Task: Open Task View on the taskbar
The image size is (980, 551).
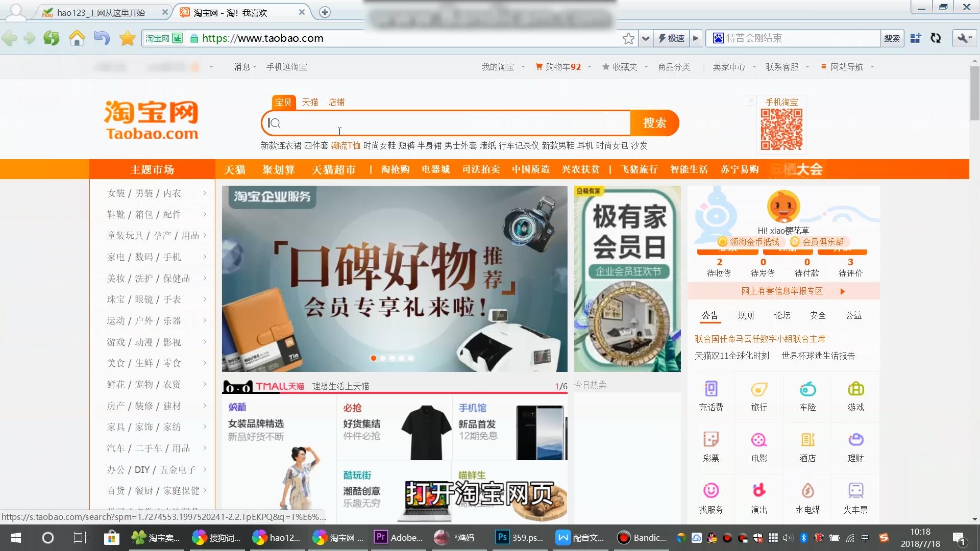Action: [x=80, y=538]
